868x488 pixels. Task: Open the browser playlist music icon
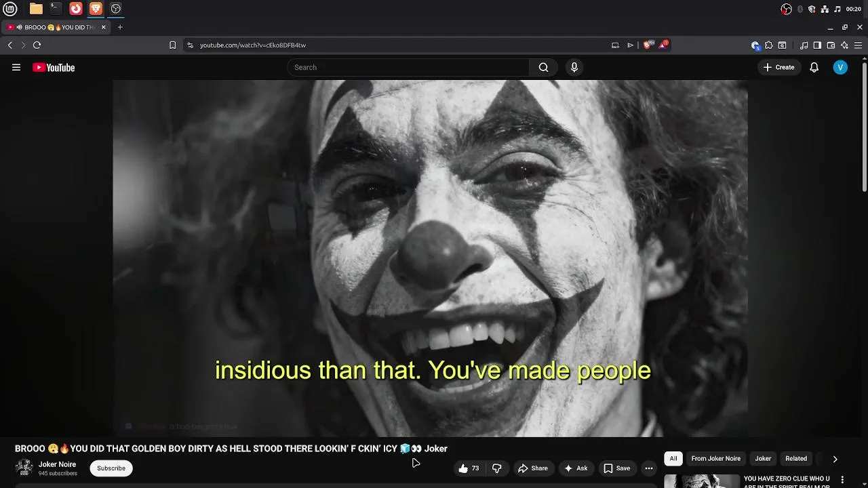[804, 45]
